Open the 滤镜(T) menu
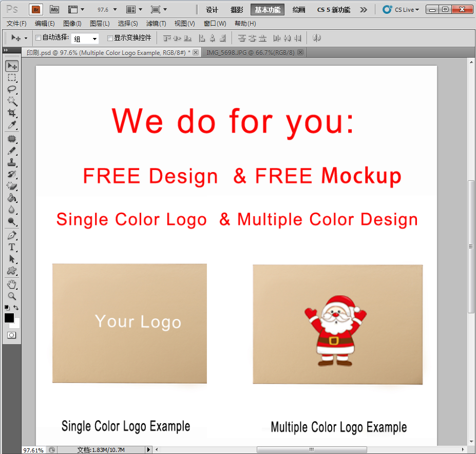Image resolution: width=476 pixels, height=454 pixels. pyautogui.click(x=156, y=24)
